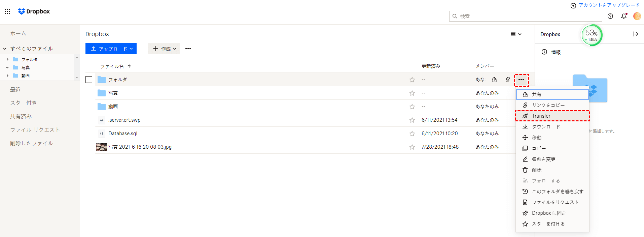Screen dimensions: 644x237
Task: Open the toolbar more options (…) button
Action: click(188, 49)
